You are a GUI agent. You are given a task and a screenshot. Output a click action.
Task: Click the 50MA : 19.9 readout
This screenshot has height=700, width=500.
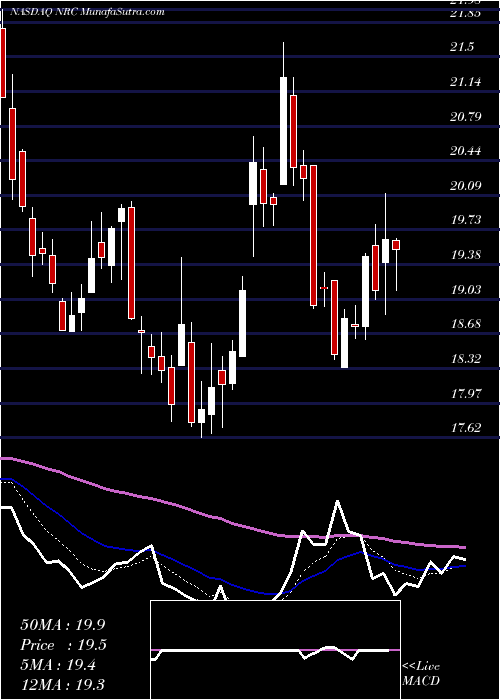pyautogui.click(x=64, y=625)
